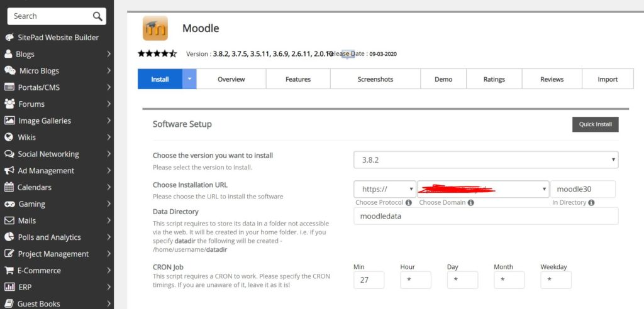Image resolution: width=644 pixels, height=309 pixels.
Task: Expand the Blogs category chevron
Action: [x=109, y=54]
